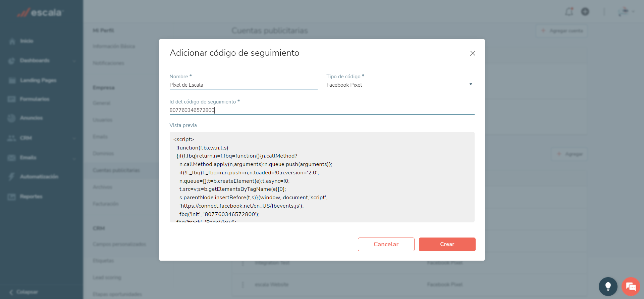
Task: Expand Dashboards in sidebar
Action: 35,60
